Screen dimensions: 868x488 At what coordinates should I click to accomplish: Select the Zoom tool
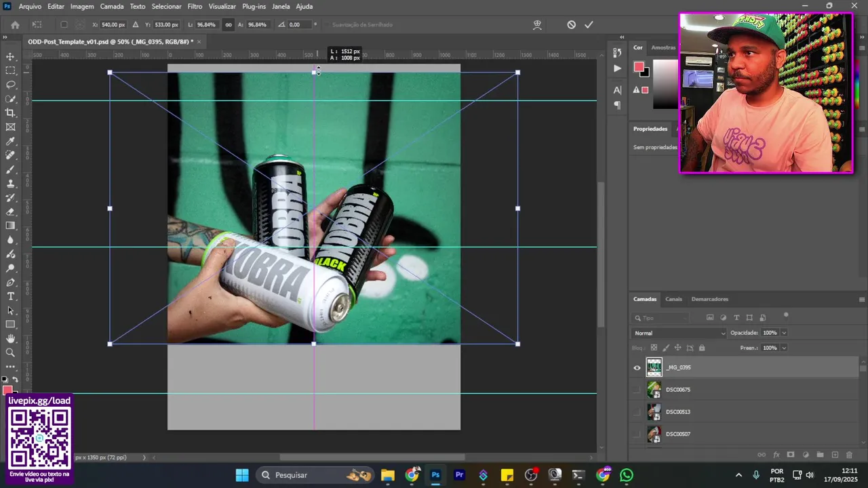[x=10, y=352]
